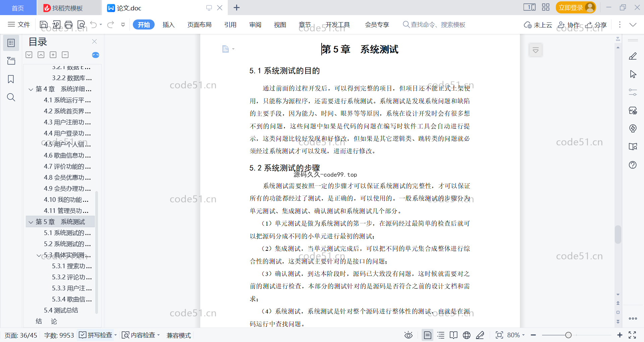This screenshot has width=644, height=342.
Task: Click the writing mode pen icon in status bar
Action: click(x=480, y=335)
